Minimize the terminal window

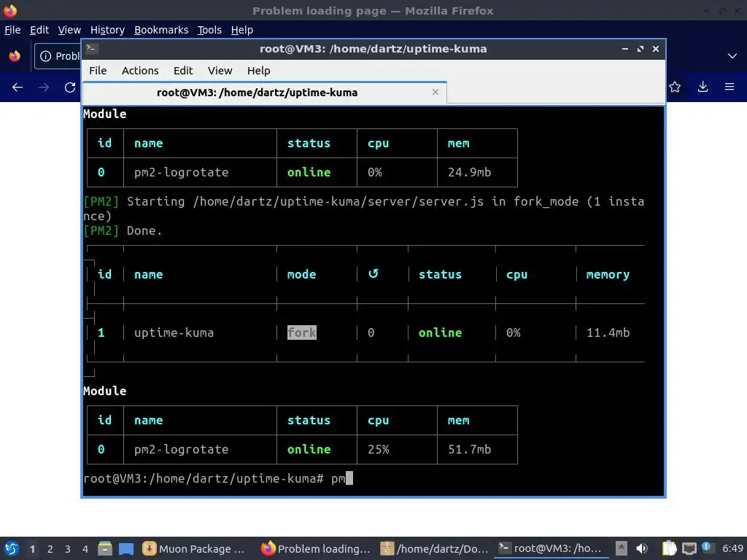625,49
